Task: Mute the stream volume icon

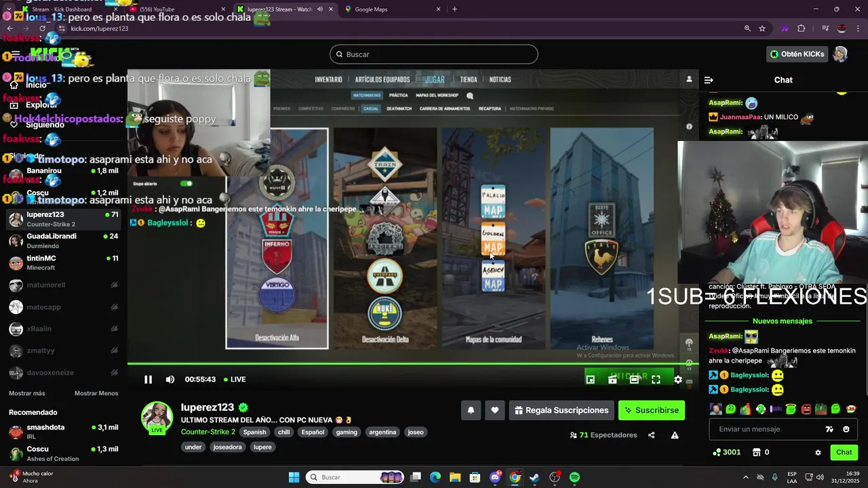Action: coord(170,380)
